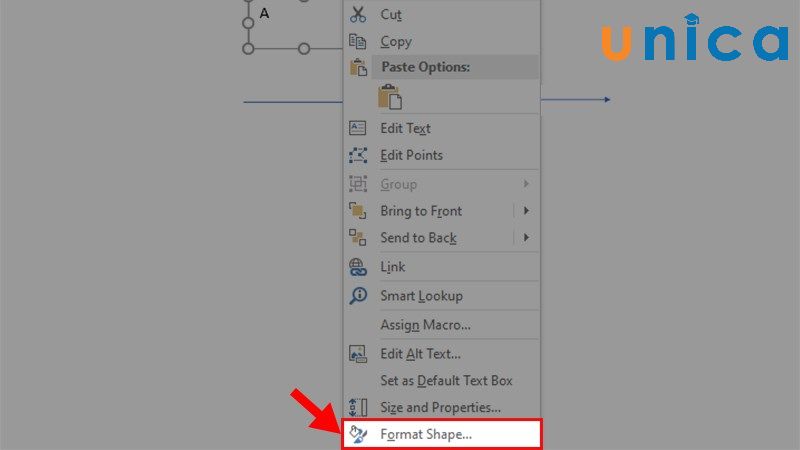The height and width of the screenshot is (450, 800).
Task: Click the Size and Properties icon
Action: pos(358,407)
